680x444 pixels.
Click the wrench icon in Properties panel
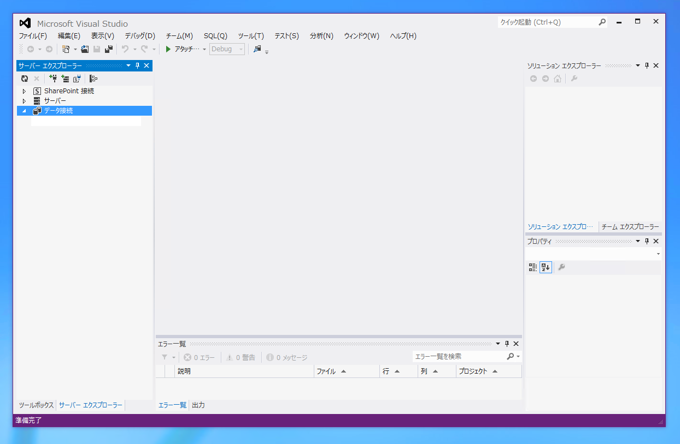point(562,267)
